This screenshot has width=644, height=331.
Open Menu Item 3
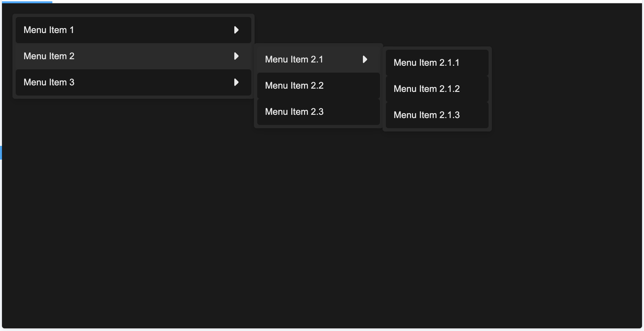134,82
